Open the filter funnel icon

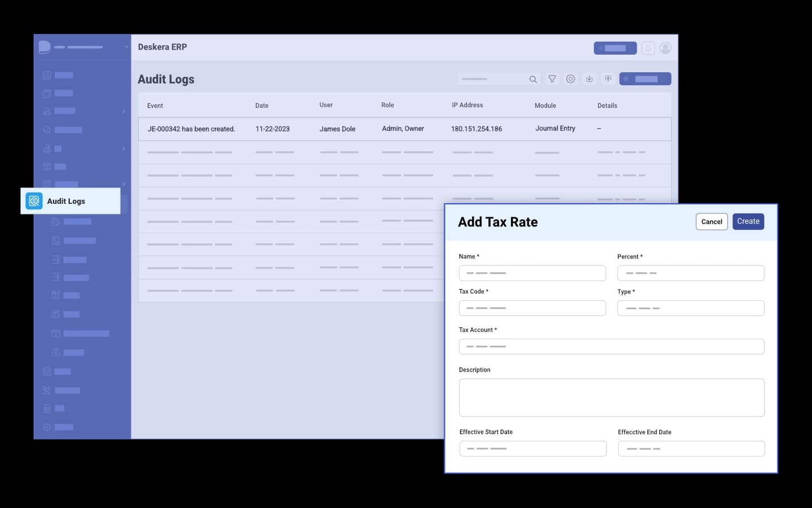point(552,79)
